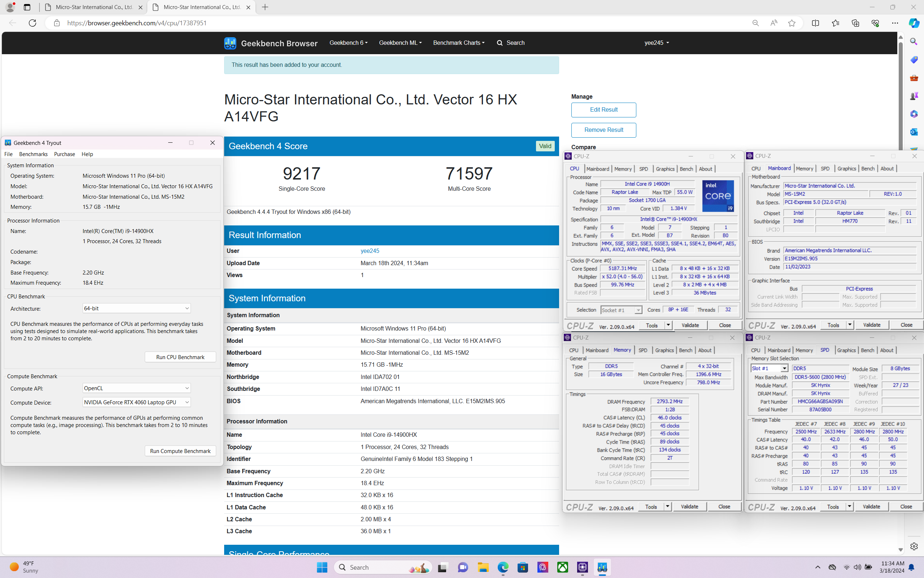The width and height of the screenshot is (924, 578).
Task: Expand the Geekbench ML menu
Action: tap(400, 43)
